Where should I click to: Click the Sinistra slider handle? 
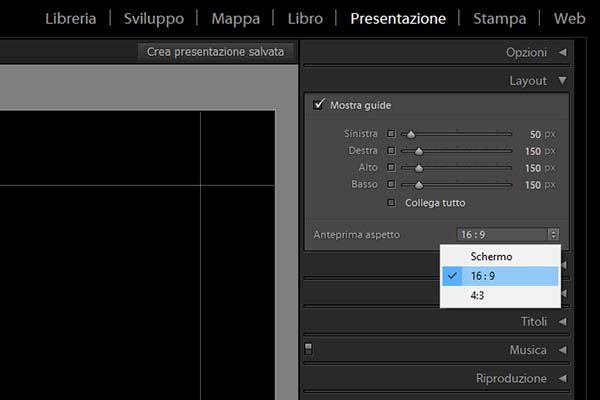(x=408, y=134)
